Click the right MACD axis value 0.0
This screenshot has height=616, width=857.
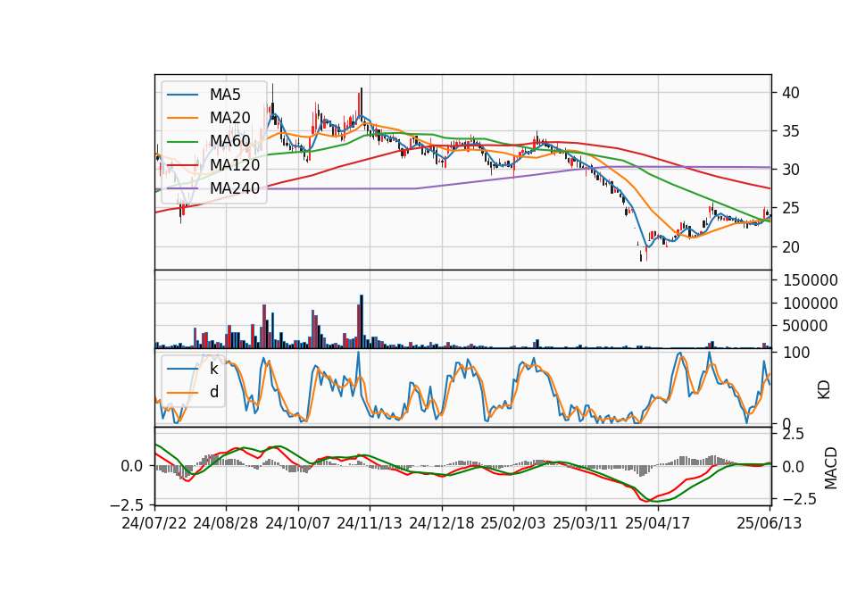(x=794, y=467)
